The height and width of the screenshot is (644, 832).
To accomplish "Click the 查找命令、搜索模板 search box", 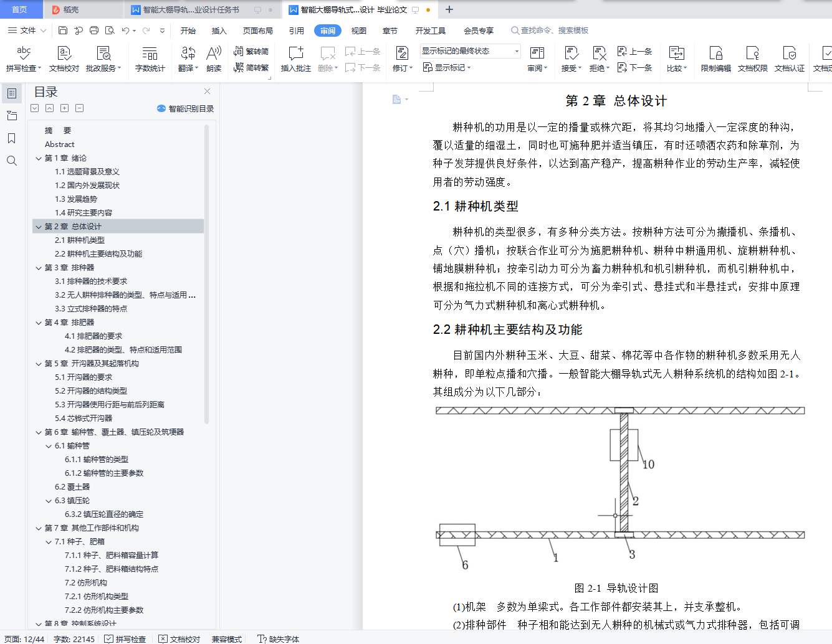I will [550, 31].
